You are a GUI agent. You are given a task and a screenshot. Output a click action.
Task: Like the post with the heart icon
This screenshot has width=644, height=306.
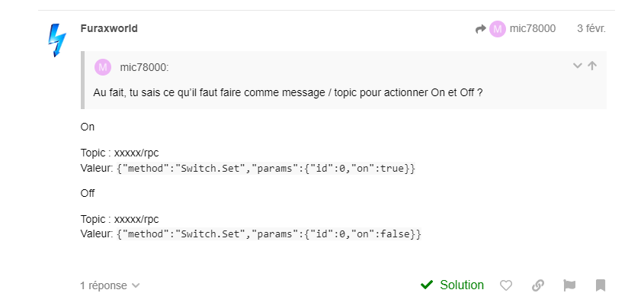pos(506,285)
